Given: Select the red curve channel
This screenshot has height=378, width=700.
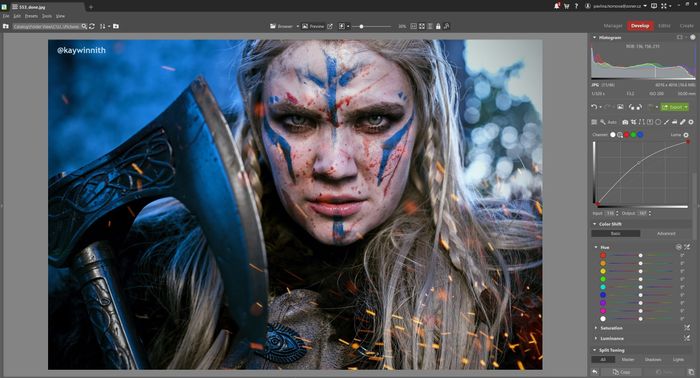Looking at the screenshot, I should pyautogui.click(x=626, y=134).
